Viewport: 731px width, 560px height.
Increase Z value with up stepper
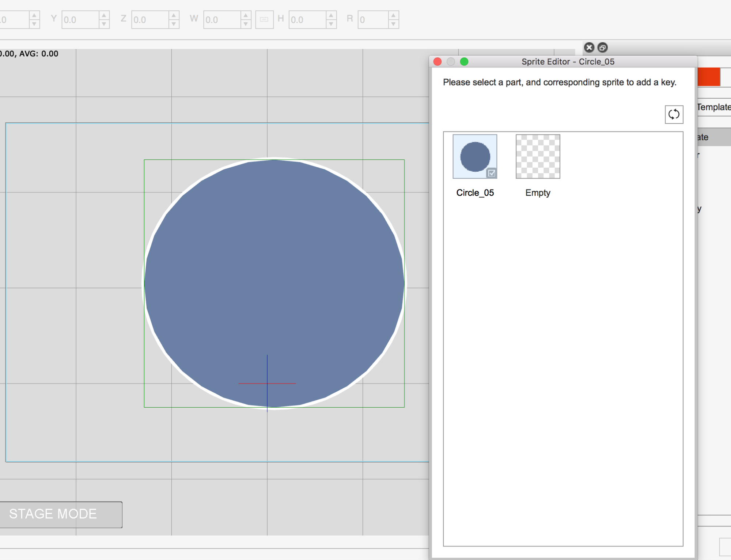(x=174, y=15)
